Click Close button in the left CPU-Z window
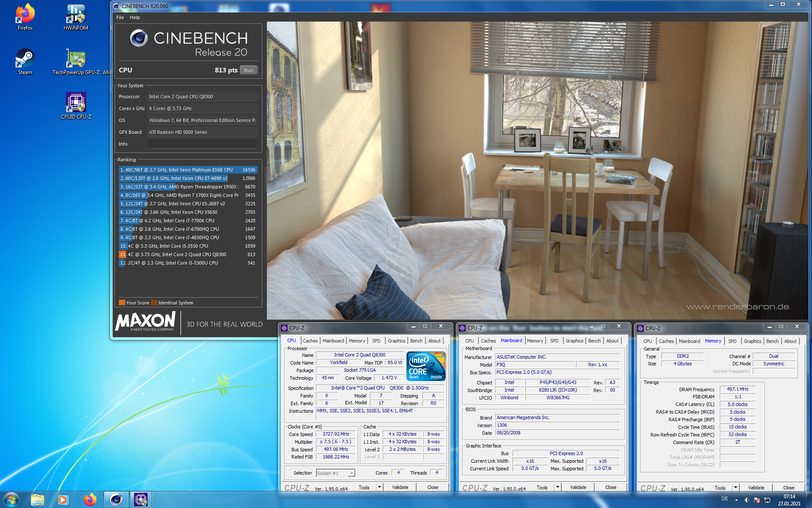 coord(433,487)
